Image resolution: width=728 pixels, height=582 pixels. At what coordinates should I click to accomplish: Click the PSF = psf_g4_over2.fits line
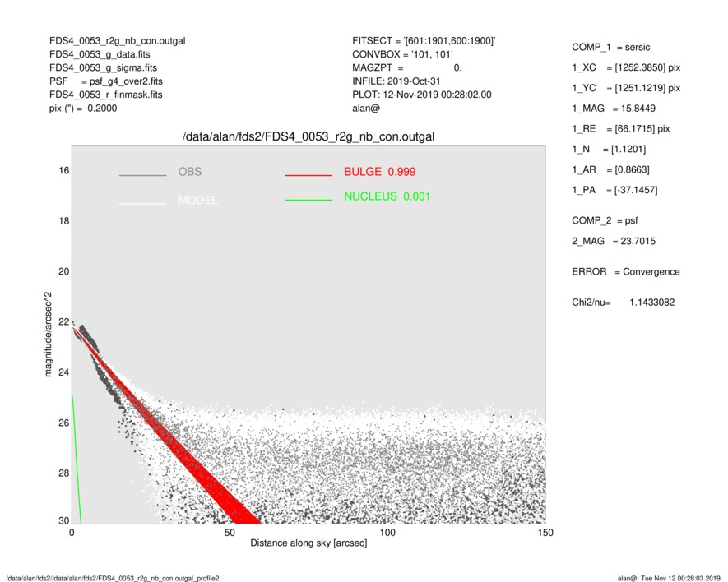tap(106, 81)
